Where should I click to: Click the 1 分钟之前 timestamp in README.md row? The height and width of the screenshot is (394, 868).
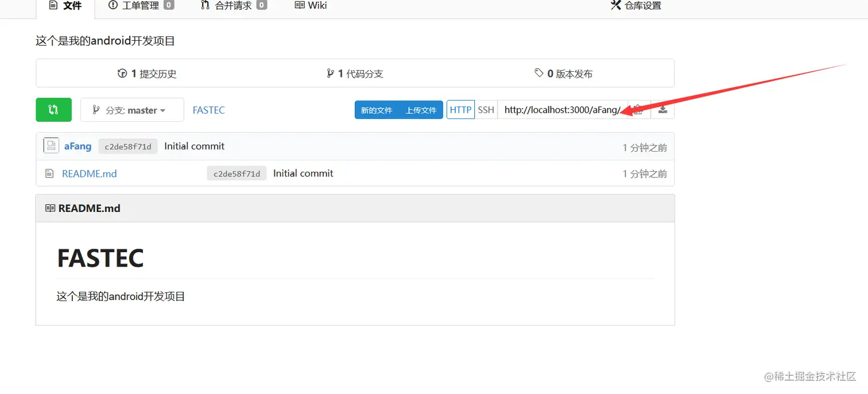pos(645,173)
